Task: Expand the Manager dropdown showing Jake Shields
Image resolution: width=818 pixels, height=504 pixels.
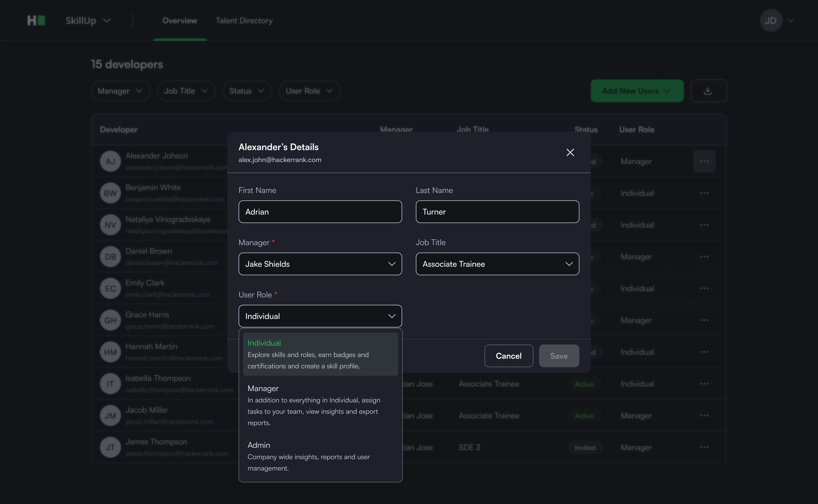Action: pos(320,264)
